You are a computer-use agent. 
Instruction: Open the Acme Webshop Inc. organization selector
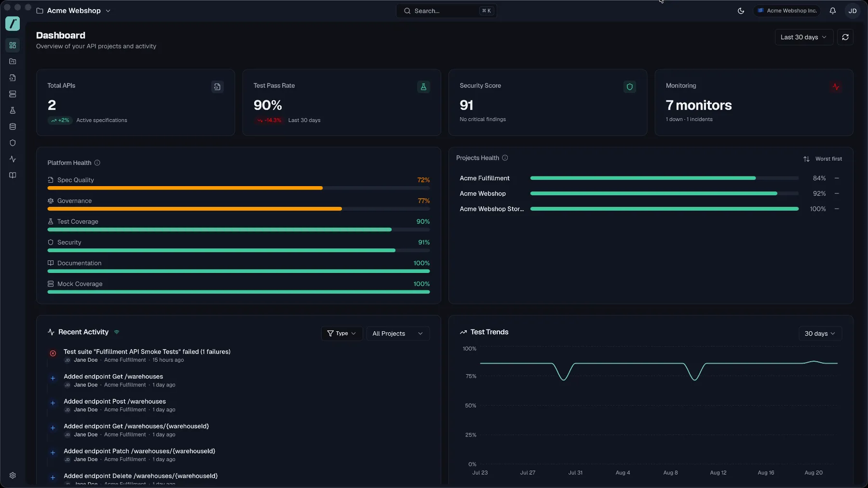point(787,11)
